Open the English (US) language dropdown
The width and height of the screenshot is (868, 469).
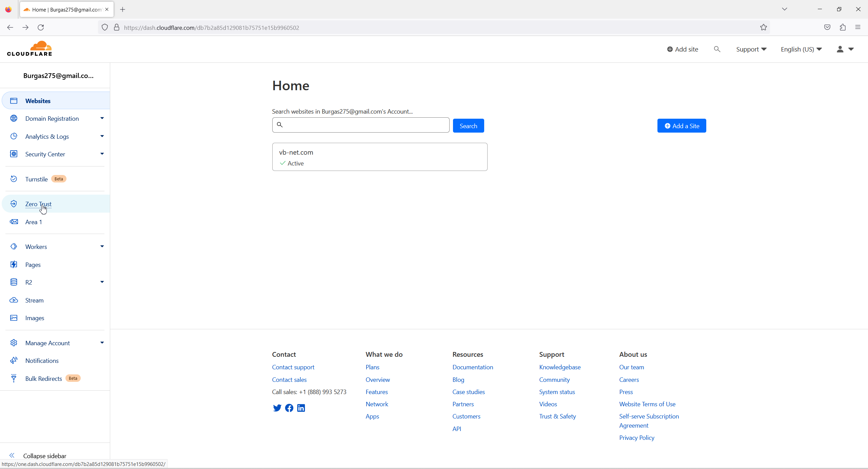(801, 49)
